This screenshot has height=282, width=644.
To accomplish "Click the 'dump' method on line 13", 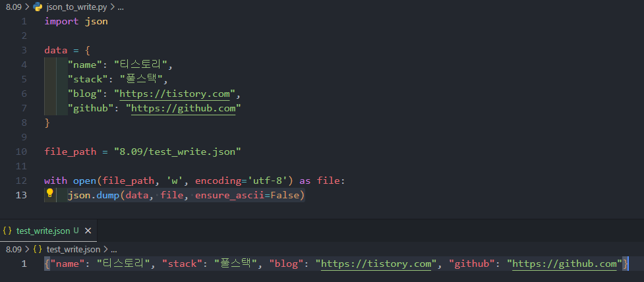I will pos(108,195).
